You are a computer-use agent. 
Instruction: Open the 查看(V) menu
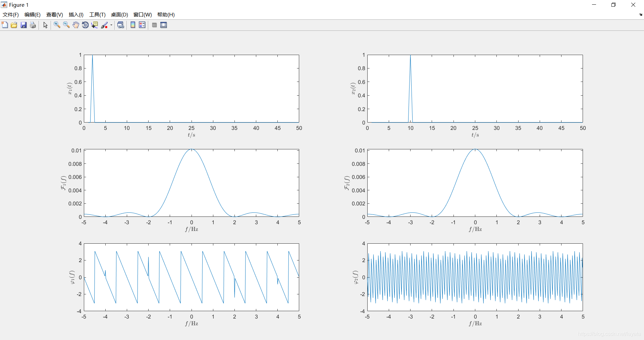(55, 15)
